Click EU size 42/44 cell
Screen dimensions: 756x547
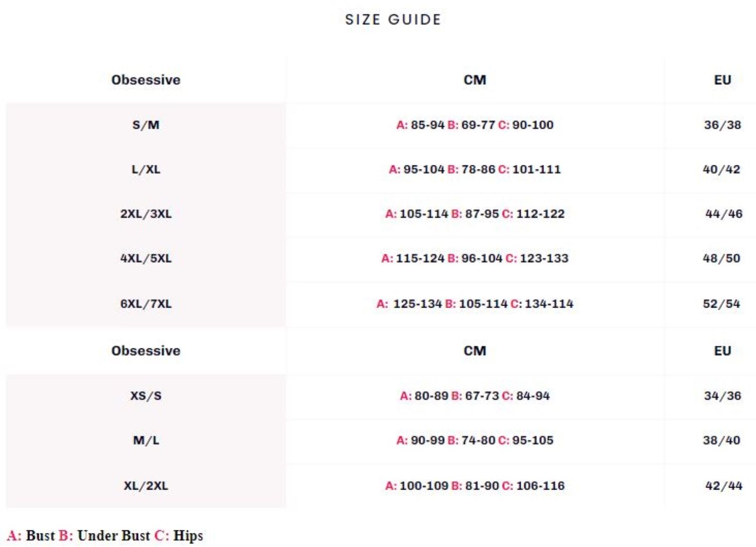(x=723, y=486)
